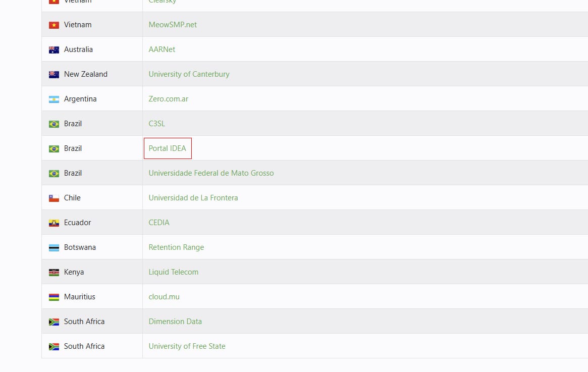This screenshot has height=372, width=588.
Task: Open the MeowSMP.net mirror link
Action: coord(173,25)
